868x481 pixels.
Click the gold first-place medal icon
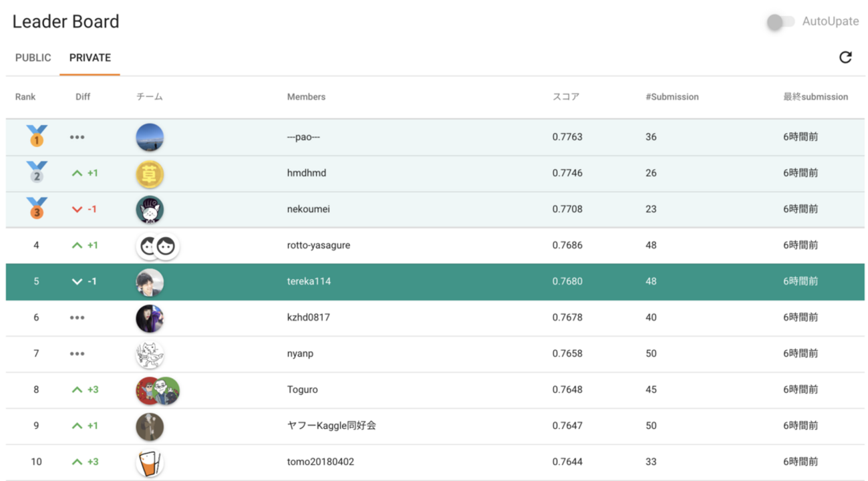[x=37, y=136]
